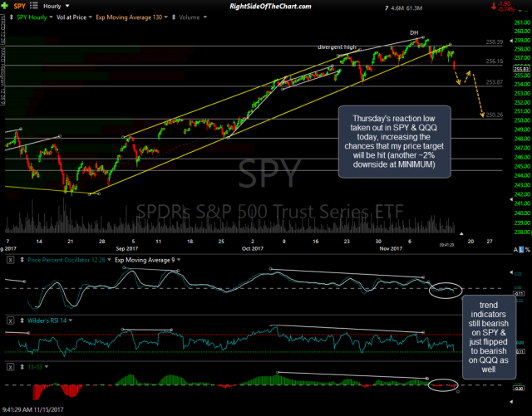The height and width of the screenshot is (416, 532).
Task: Click the oscillator pane left-triangle scale marker
Action: 511,272
